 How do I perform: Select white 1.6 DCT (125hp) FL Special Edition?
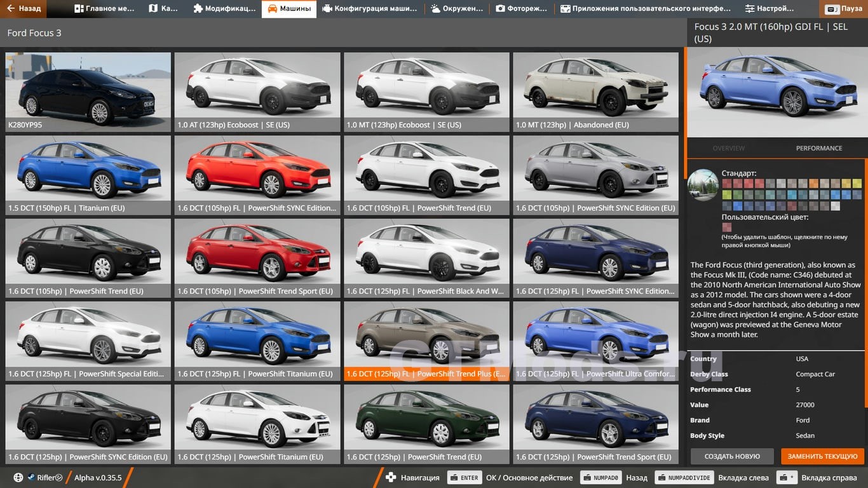tap(88, 341)
